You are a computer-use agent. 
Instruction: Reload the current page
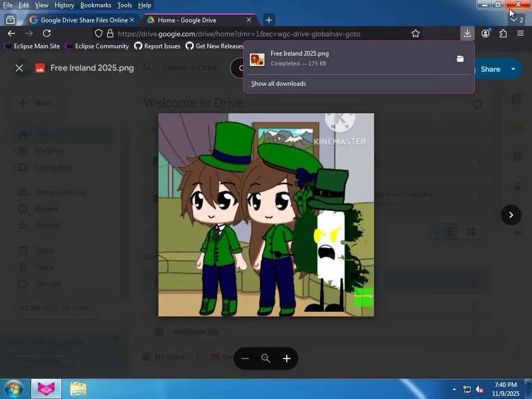click(47, 33)
